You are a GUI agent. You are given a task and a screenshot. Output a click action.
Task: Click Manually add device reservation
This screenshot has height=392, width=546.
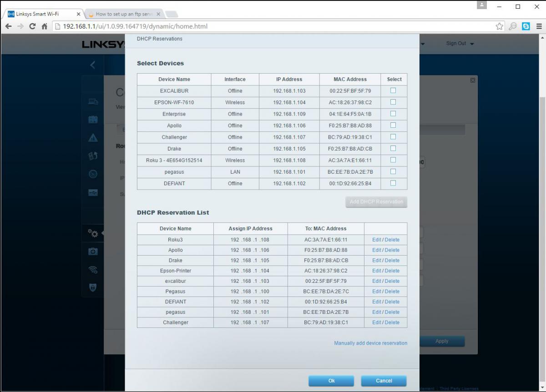pyautogui.click(x=370, y=343)
